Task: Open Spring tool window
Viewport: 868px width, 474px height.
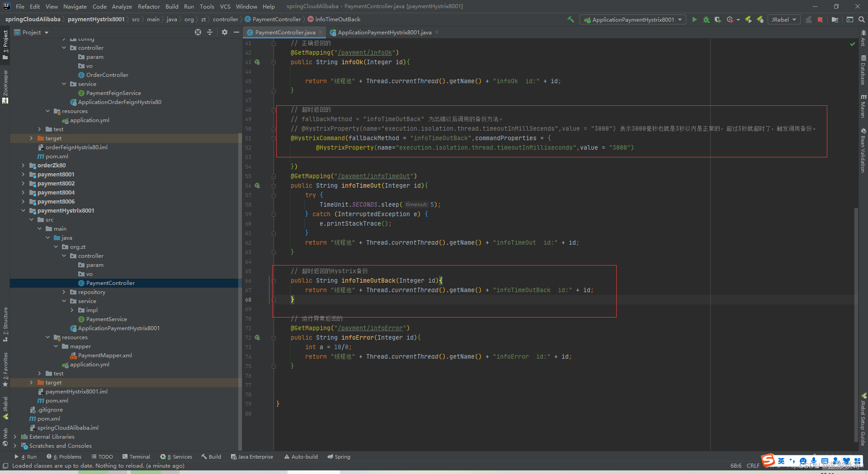Action: [339, 457]
